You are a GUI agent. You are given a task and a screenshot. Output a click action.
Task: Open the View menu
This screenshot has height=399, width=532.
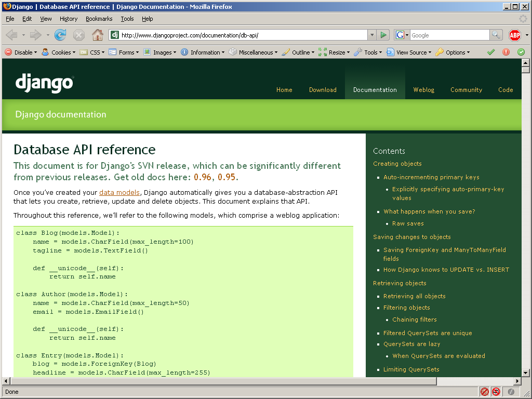coord(46,19)
